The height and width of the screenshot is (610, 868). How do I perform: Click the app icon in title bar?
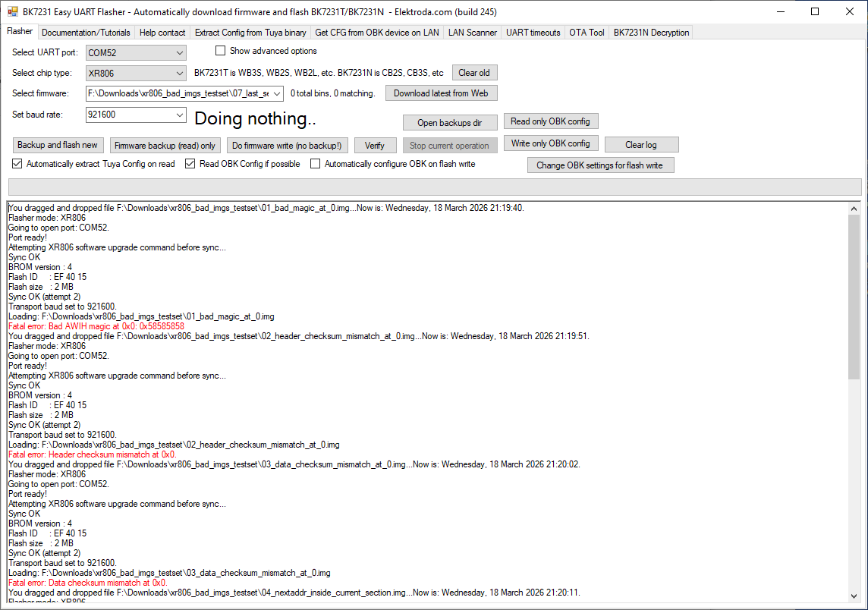pyautogui.click(x=12, y=11)
